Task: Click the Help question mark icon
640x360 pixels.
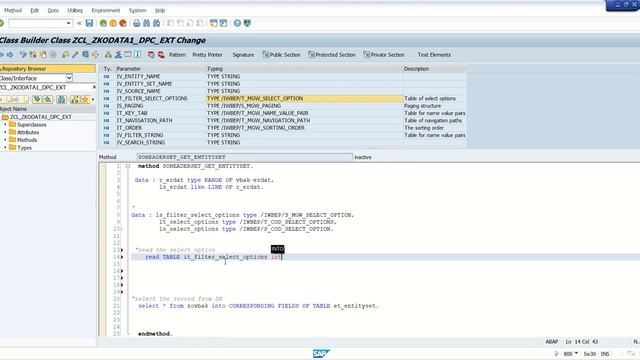Action: 237,23
